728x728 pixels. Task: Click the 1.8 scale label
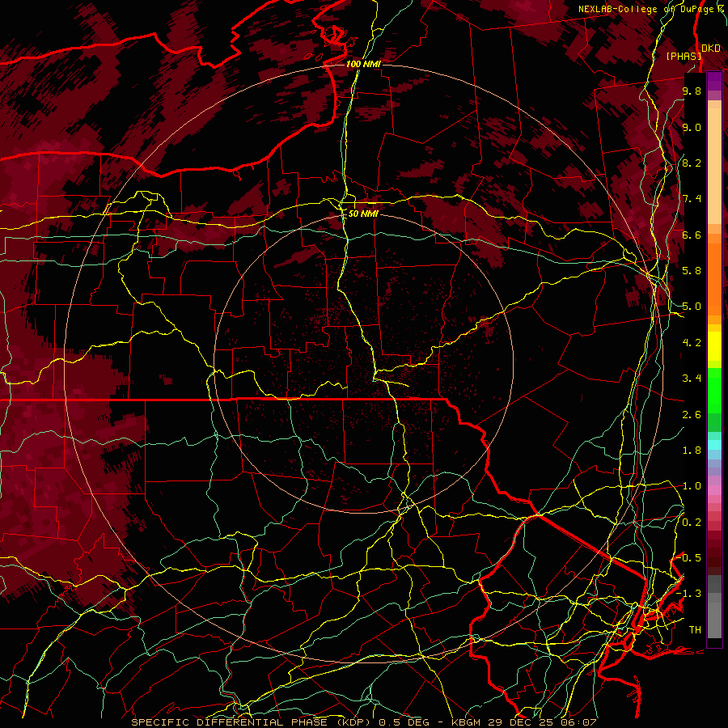click(x=692, y=451)
